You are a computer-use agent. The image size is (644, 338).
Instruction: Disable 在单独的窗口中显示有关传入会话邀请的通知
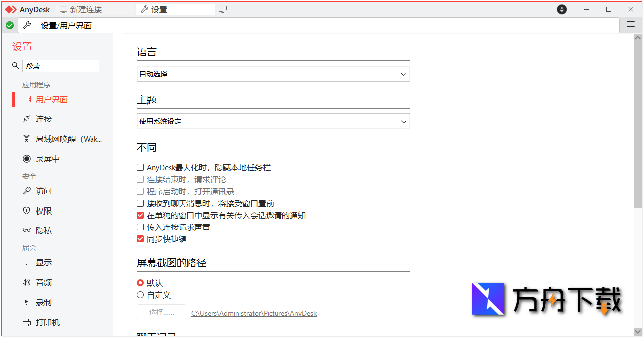tap(140, 215)
